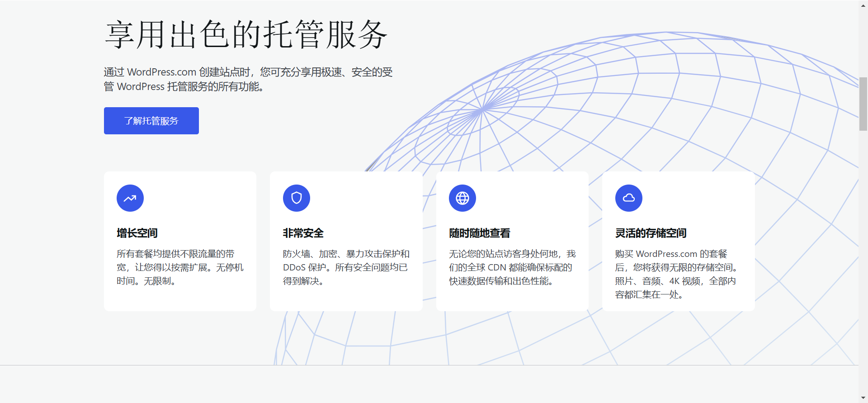Click the description starting 所有套餐均提供不限流量
The image size is (868, 403).
[180, 267]
